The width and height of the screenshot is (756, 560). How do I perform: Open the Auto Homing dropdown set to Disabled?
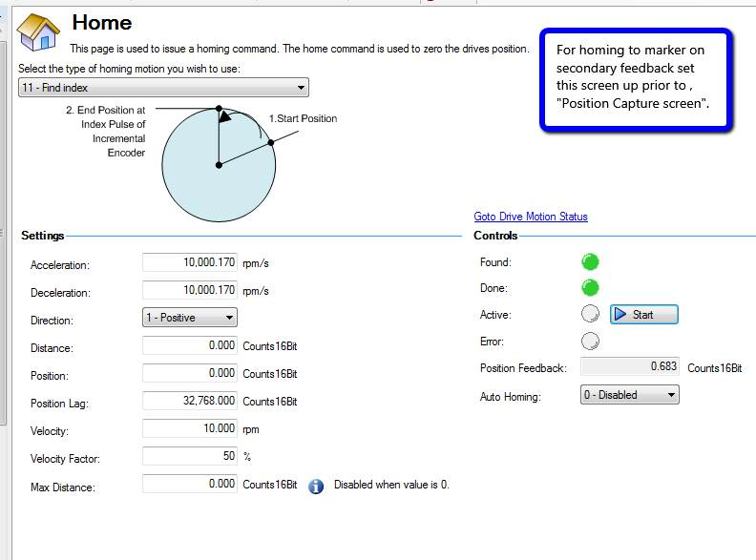[630, 395]
